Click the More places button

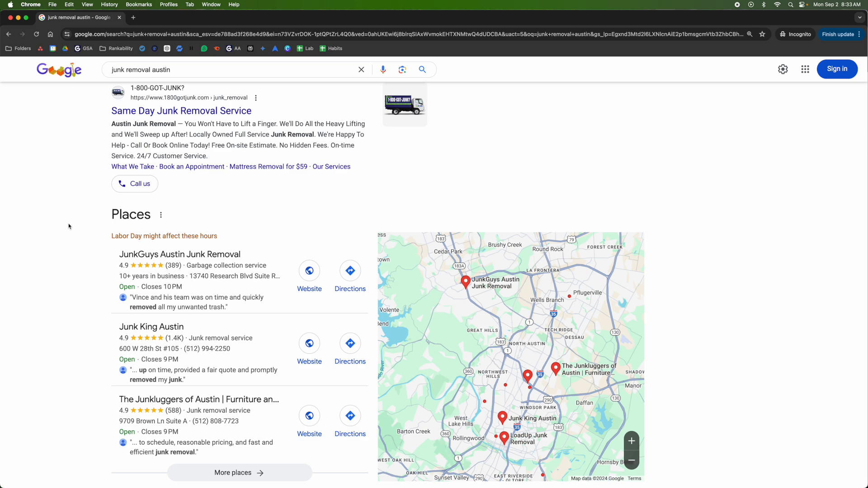(239, 473)
